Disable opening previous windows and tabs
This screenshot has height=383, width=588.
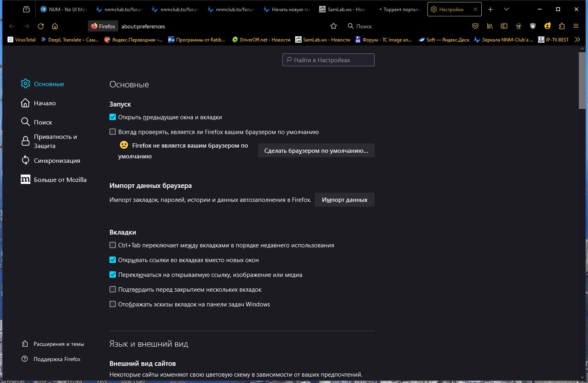(113, 117)
